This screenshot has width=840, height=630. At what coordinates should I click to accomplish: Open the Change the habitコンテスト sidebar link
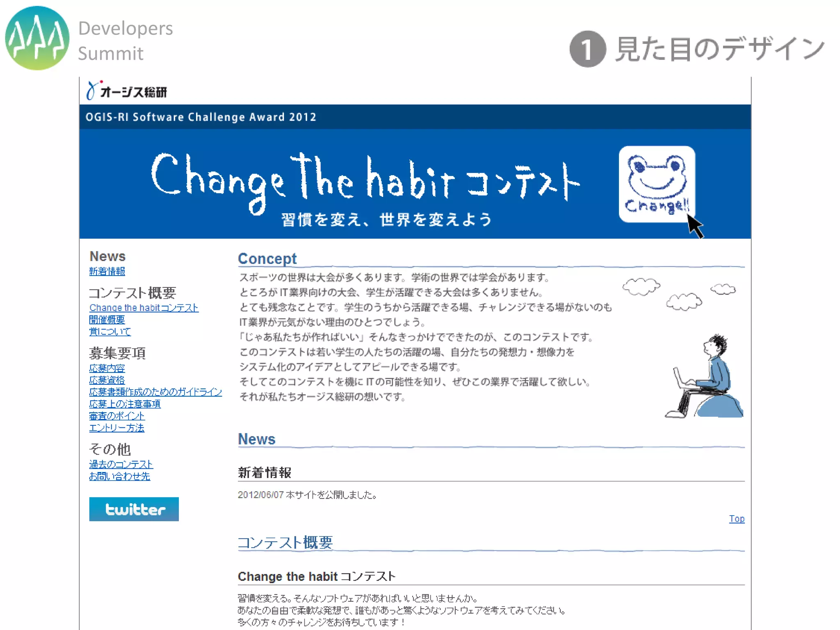click(x=144, y=308)
